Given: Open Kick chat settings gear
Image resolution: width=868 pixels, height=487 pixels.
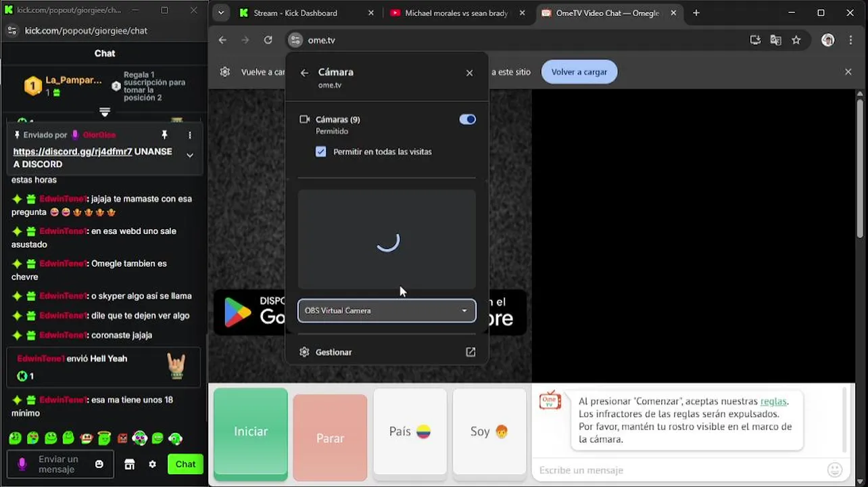Looking at the screenshot, I should click(x=152, y=464).
